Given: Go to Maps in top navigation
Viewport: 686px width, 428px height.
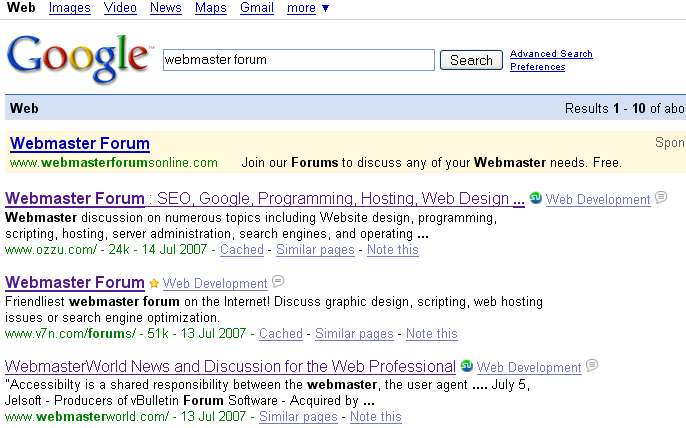Looking at the screenshot, I should coord(210,8).
